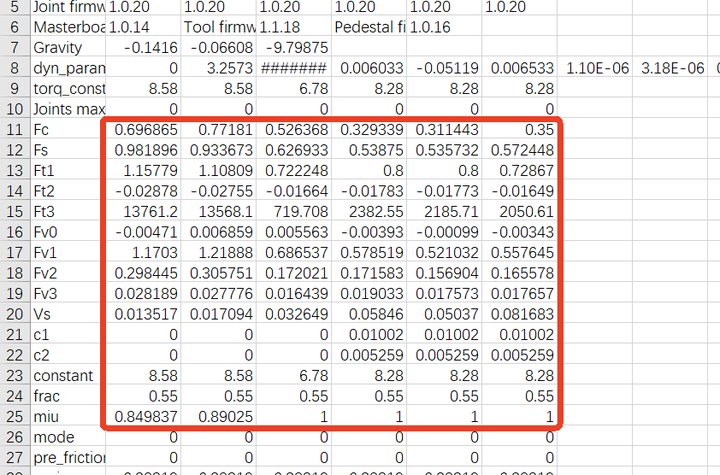Viewport: 720px width, 475px height.
Task: Select the Masterboa label cell
Action: [x=66, y=27]
